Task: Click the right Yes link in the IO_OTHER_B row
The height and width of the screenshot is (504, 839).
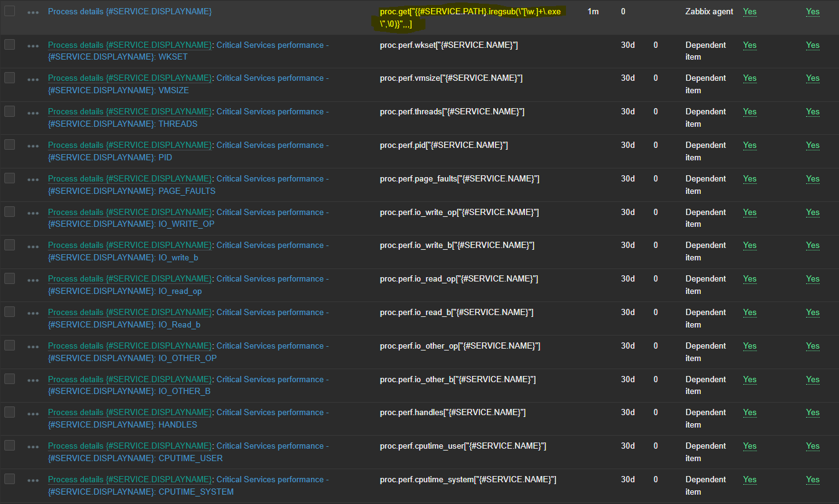Action: [x=813, y=380]
